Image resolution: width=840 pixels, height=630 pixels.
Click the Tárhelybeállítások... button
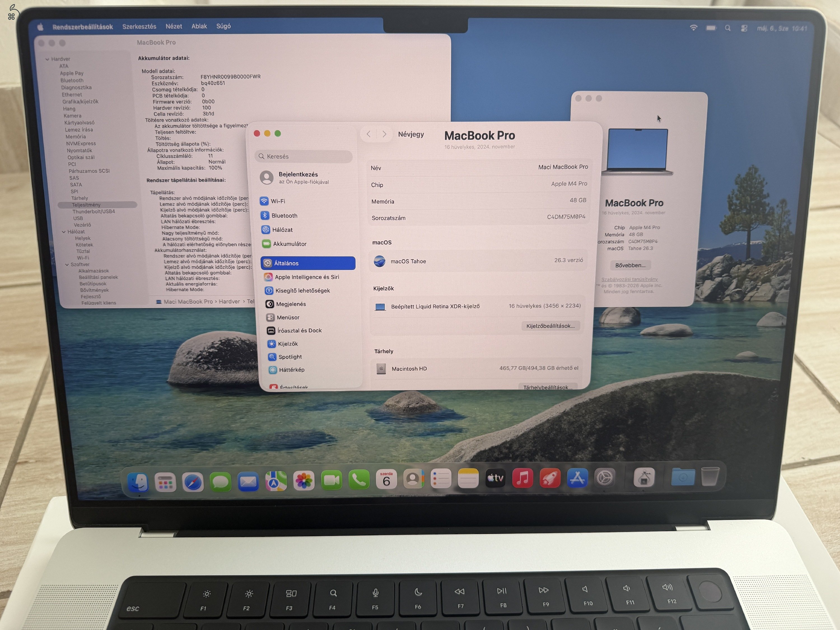[x=548, y=387]
